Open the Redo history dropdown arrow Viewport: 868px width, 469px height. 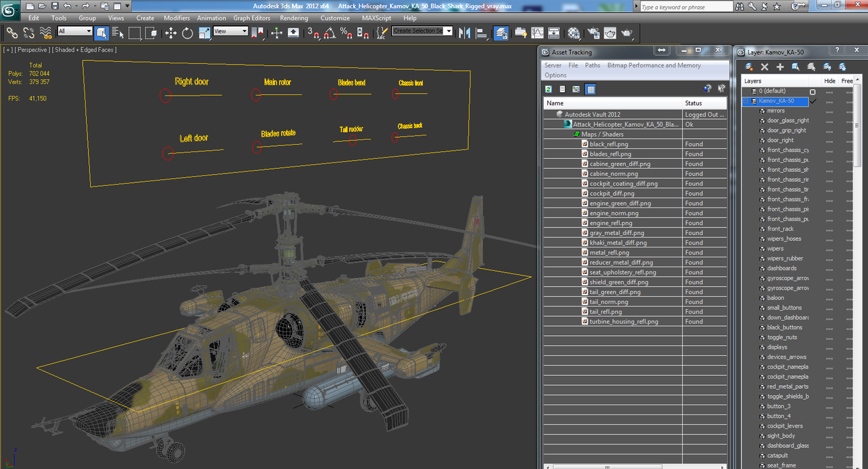pos(95,6)
